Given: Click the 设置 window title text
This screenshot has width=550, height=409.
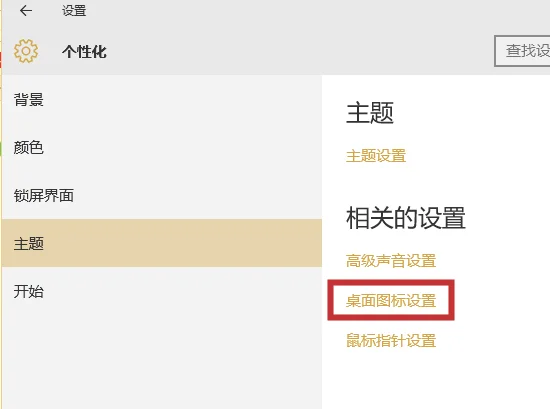Looking at the screenshot, I should coord(74,11).
